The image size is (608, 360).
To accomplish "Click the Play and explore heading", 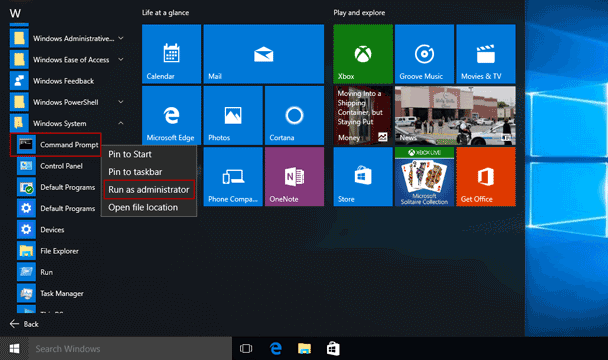I will (x=359, y=13).
